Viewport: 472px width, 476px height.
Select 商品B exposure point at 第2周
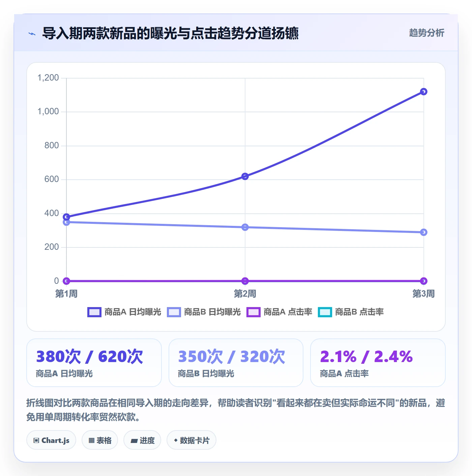245,227
